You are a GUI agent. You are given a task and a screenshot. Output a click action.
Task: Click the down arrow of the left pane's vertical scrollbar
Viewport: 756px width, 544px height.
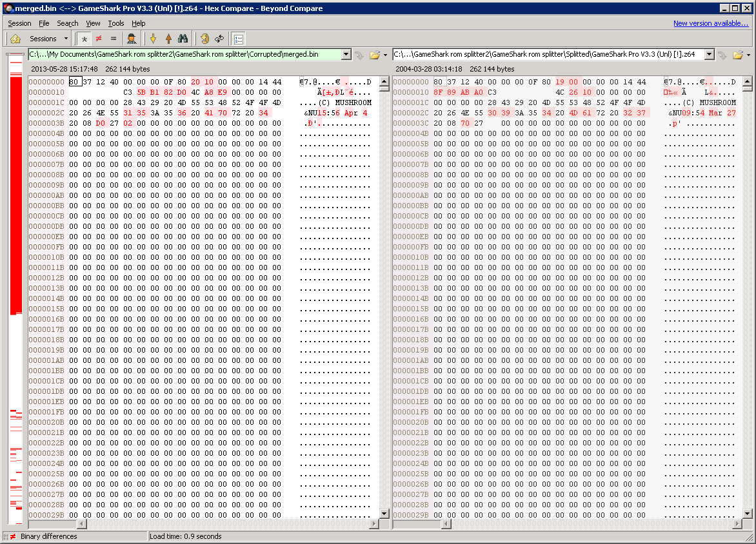tap(384, 514)
